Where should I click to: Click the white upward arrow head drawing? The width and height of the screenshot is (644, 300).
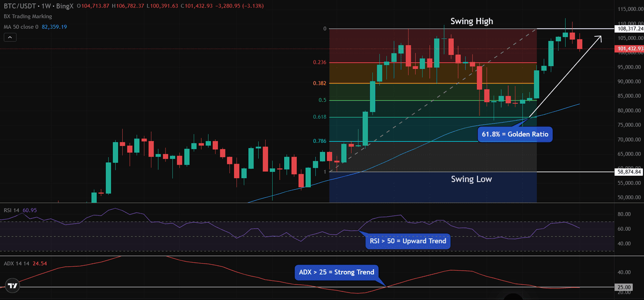click(x=599, y=38)
